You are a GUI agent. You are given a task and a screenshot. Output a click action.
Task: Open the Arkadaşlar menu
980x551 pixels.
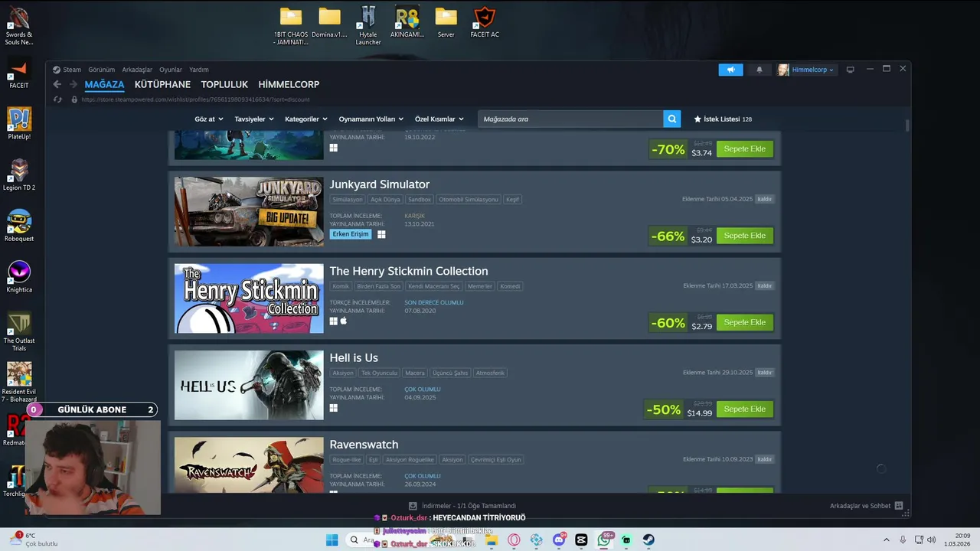pyautogui.click(x=137, y=70)
